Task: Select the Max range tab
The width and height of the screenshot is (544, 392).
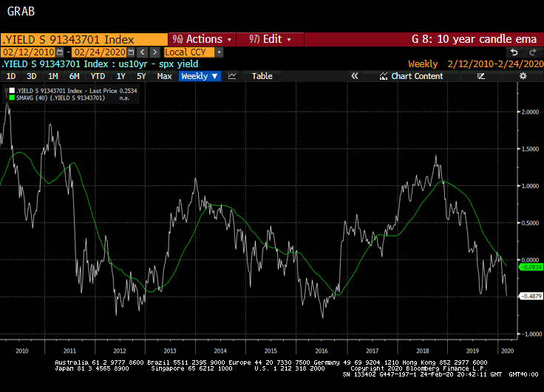Action: [164, 76]
